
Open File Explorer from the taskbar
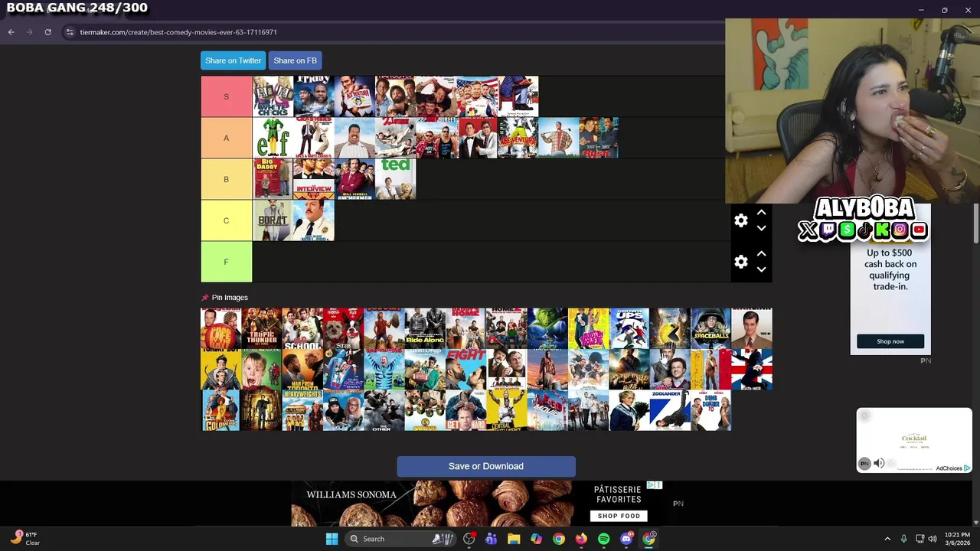pos(514,539)
